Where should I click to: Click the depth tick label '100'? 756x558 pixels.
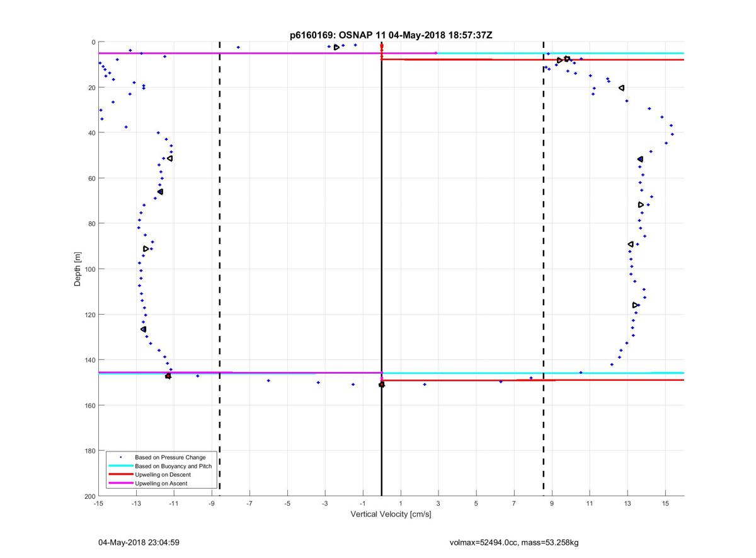[x=89, y=269]
